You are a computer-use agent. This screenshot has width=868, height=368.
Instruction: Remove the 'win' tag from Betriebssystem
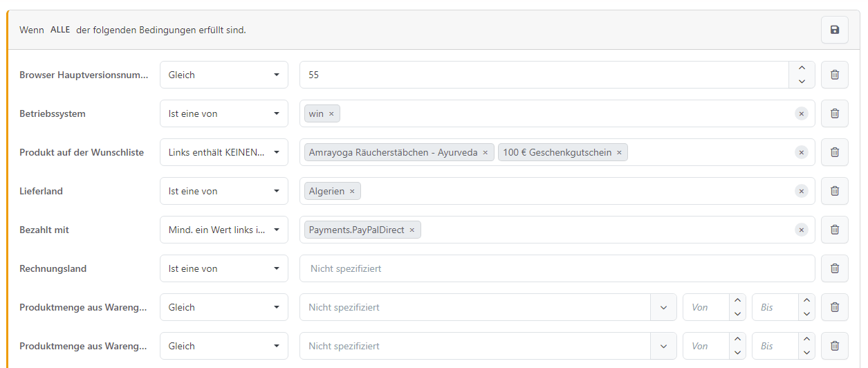point(331,113)
